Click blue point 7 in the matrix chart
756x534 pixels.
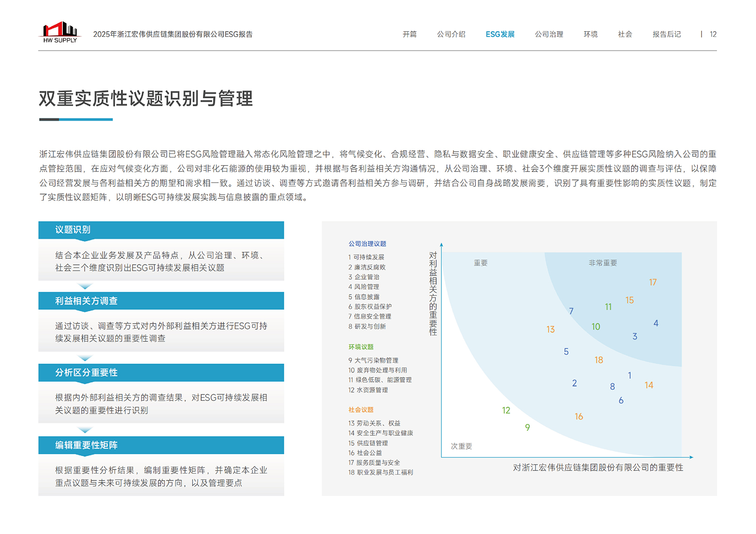(571, 311)
